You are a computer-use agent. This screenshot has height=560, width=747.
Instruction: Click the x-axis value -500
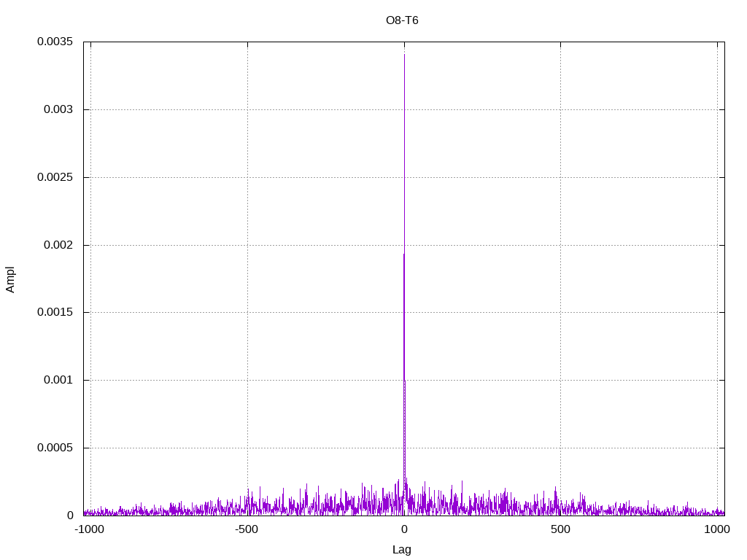click(x=247, y=529)
